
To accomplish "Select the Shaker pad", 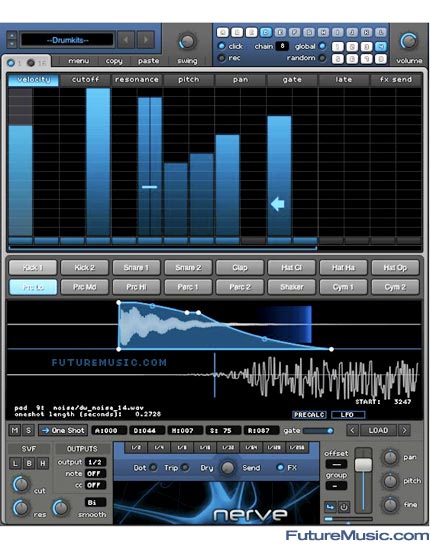I will tap(291, 287).
